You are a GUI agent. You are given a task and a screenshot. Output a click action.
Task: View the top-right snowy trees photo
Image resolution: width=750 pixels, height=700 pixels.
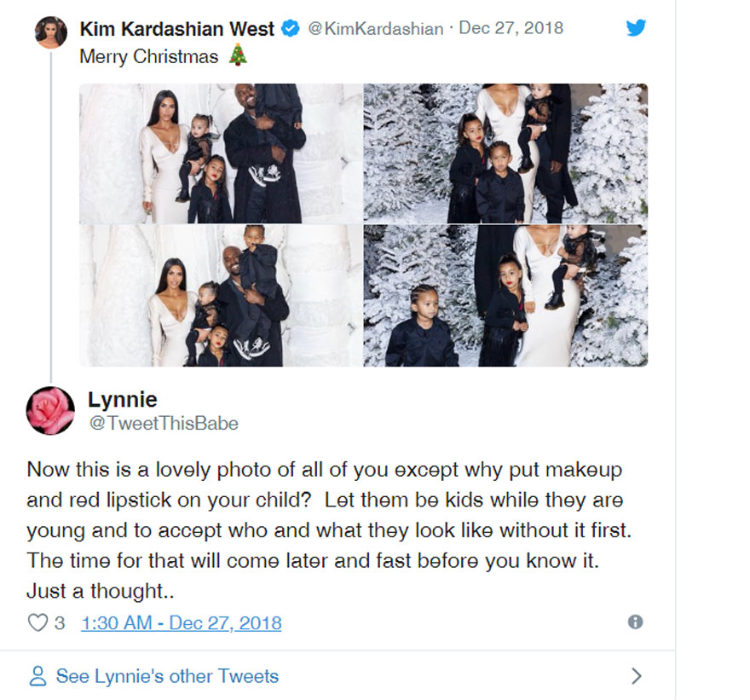point(505,153)
